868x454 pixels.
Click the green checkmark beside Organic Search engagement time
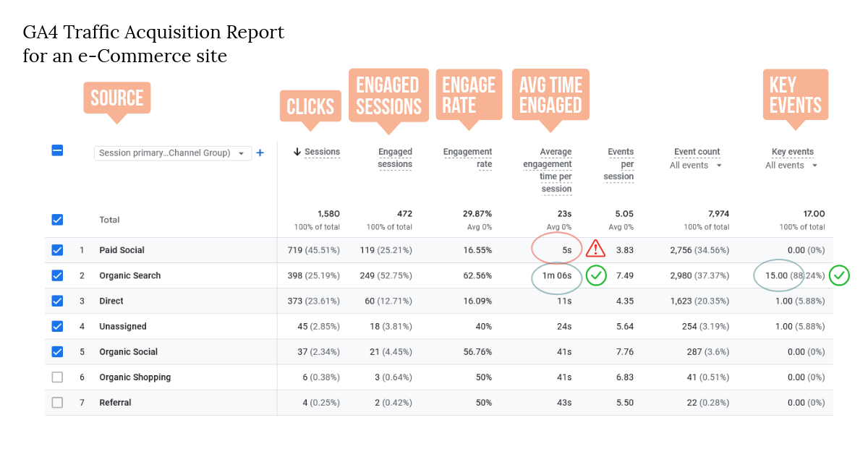[x=596, y=275]
